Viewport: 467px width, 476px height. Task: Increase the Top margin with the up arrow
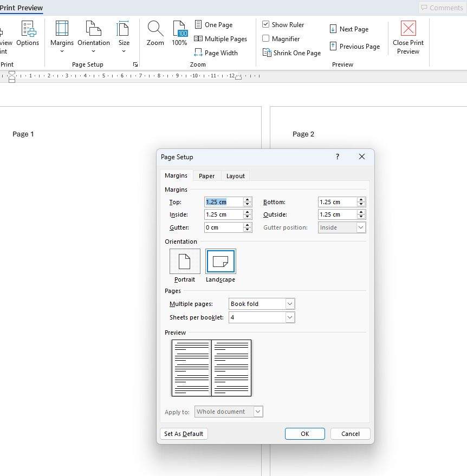[248, 199]
